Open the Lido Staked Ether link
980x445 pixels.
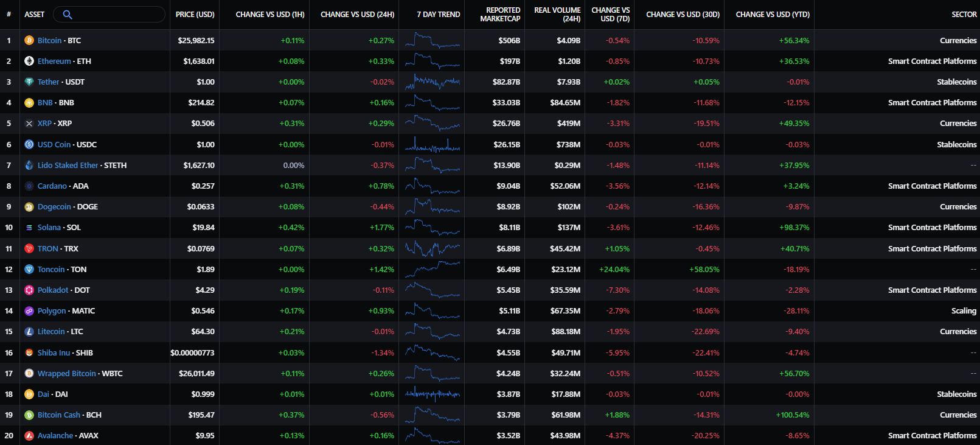pos(68,166)
